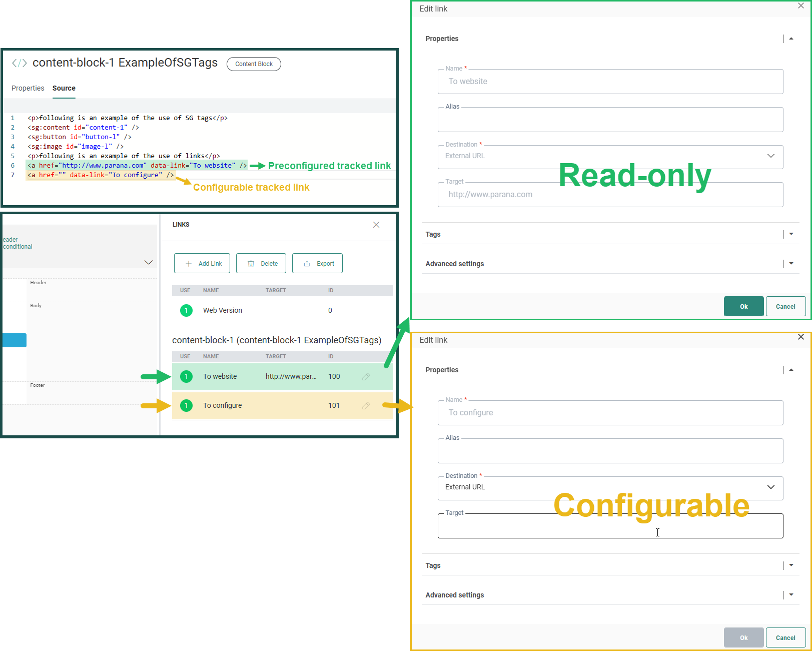Screen dimensions: 812x651
Task: Click the Alias field in configurable dialog
Action: (x=610, y=452)
